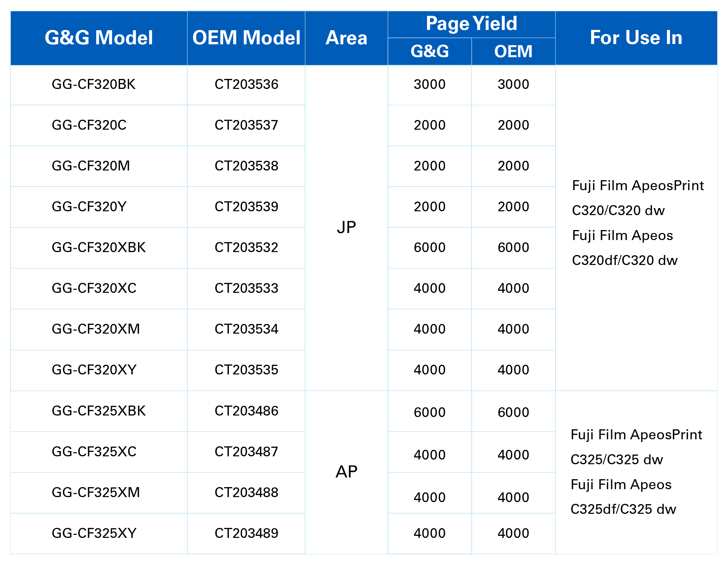The image size is (728, 564).
Task: Click the C320/C320 dw text
Action: point(618,210)
